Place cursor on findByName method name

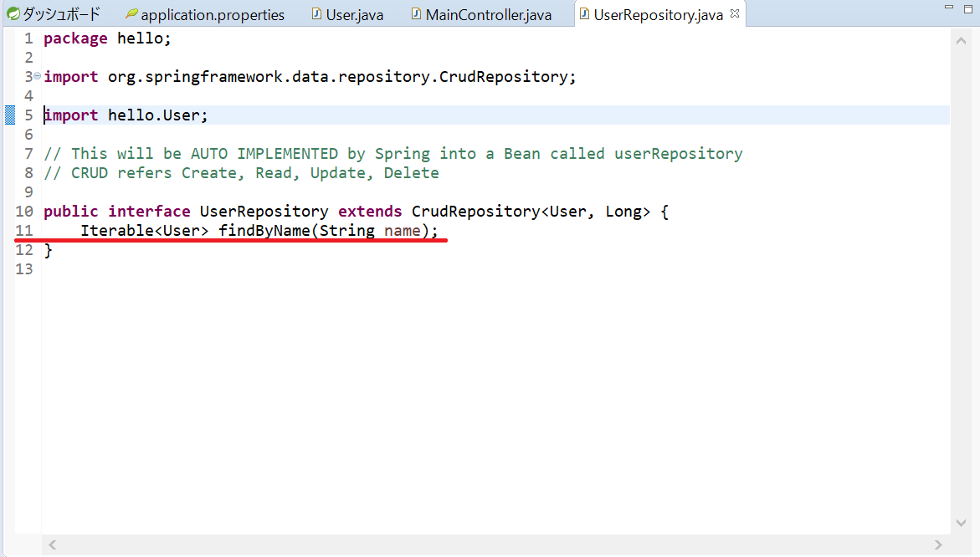[x=264, y=231]
